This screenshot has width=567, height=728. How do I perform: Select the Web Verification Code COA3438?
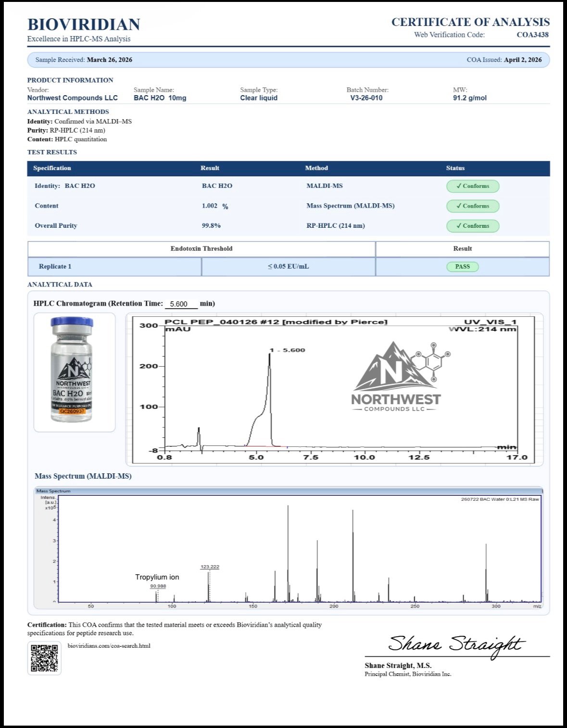(x=532, y=35)
